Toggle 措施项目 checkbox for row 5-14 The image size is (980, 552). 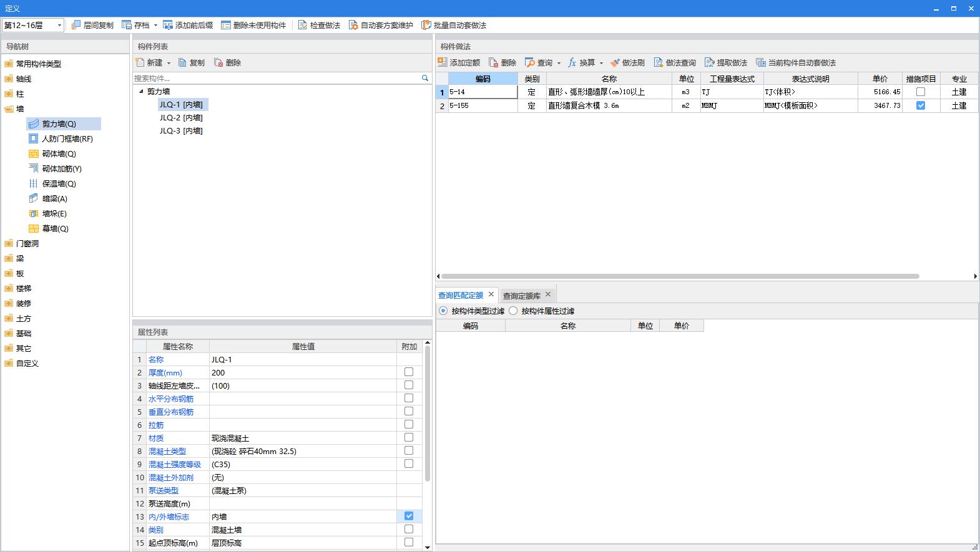click(921, 92)
